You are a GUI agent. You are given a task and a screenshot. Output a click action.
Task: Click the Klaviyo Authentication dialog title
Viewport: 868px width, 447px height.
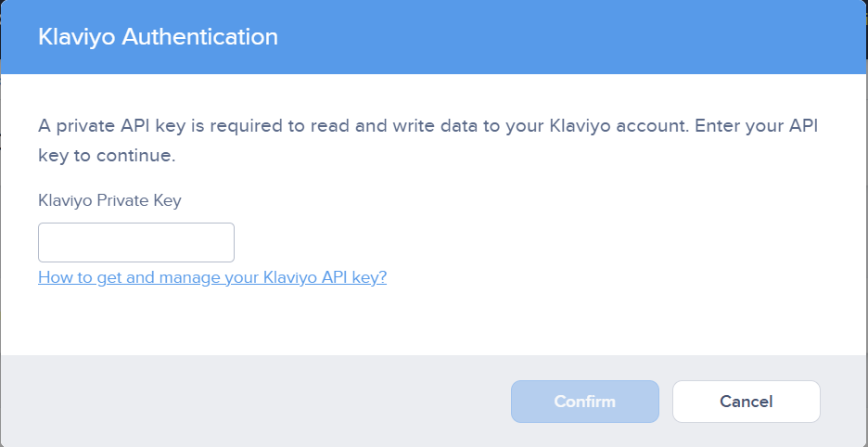[158, 37]
